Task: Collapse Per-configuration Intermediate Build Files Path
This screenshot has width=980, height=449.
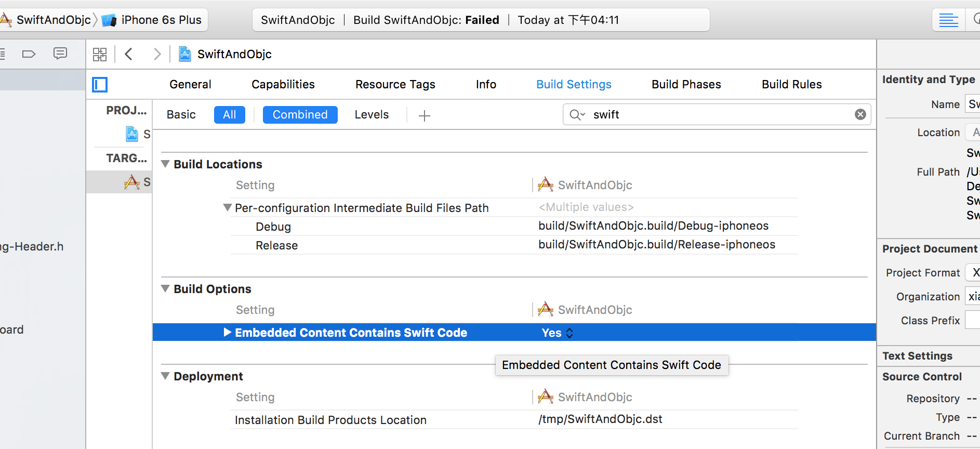Action: [x=227, y=207]
